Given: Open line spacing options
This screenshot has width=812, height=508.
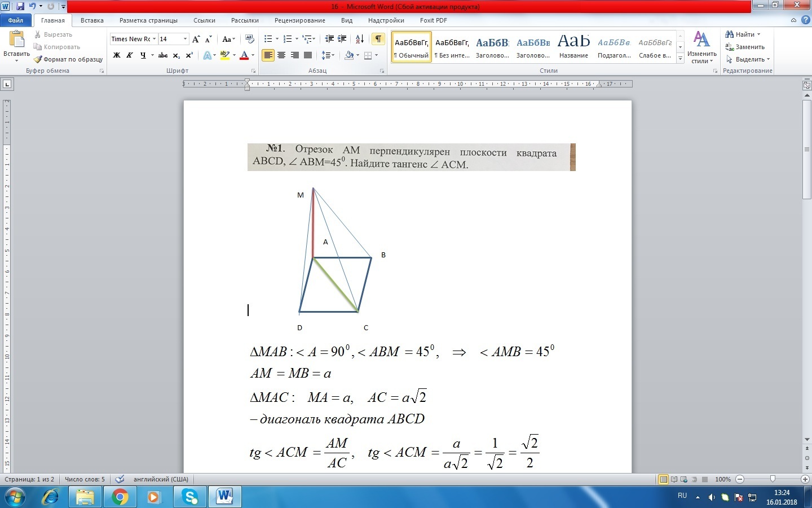Looking at the screenshot, I should [325, 55].
